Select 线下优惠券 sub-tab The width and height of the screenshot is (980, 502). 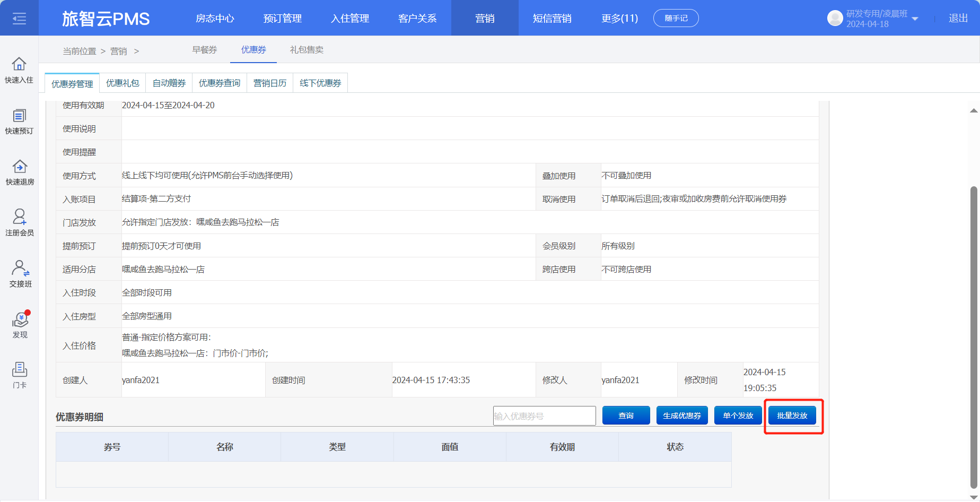point(320,83)
